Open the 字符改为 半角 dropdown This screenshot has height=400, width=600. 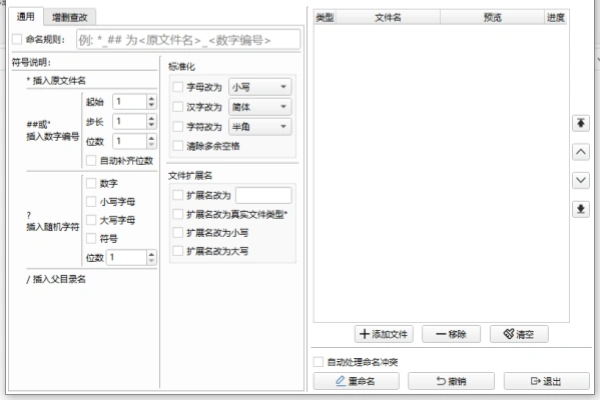260,127
